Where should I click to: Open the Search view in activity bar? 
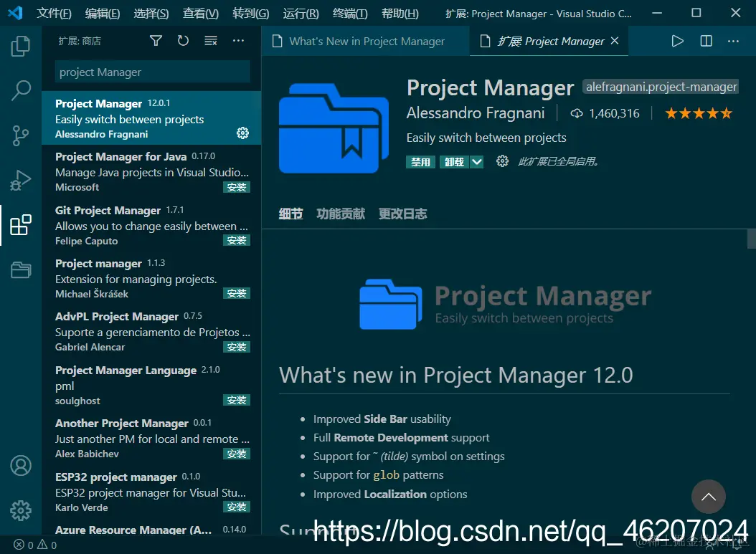[20, 90]
